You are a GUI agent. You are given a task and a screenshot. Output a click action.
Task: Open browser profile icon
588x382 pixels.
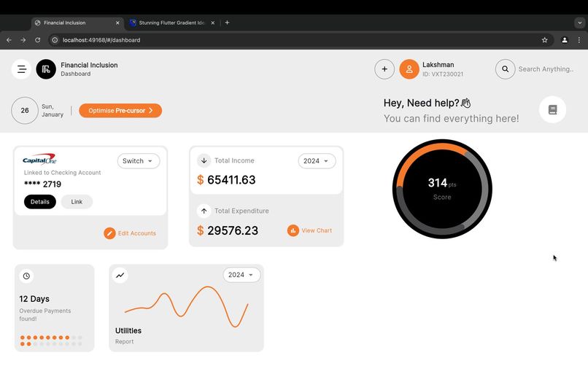click(x=565, y=40)
